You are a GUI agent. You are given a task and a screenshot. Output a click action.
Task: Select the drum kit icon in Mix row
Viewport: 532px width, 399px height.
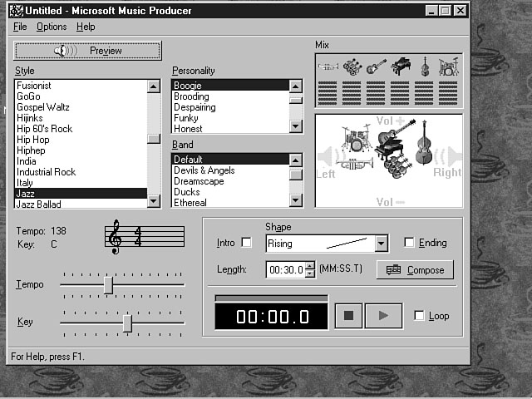click(449, 66)
